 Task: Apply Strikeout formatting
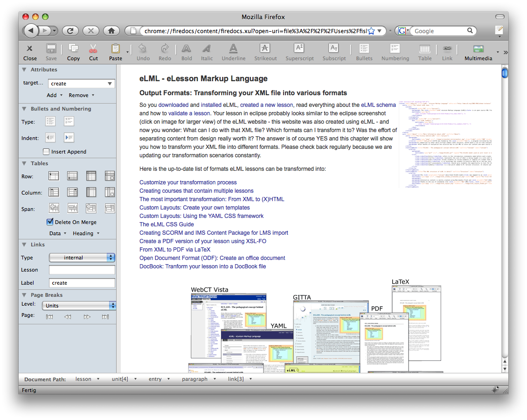pos(265,48)
